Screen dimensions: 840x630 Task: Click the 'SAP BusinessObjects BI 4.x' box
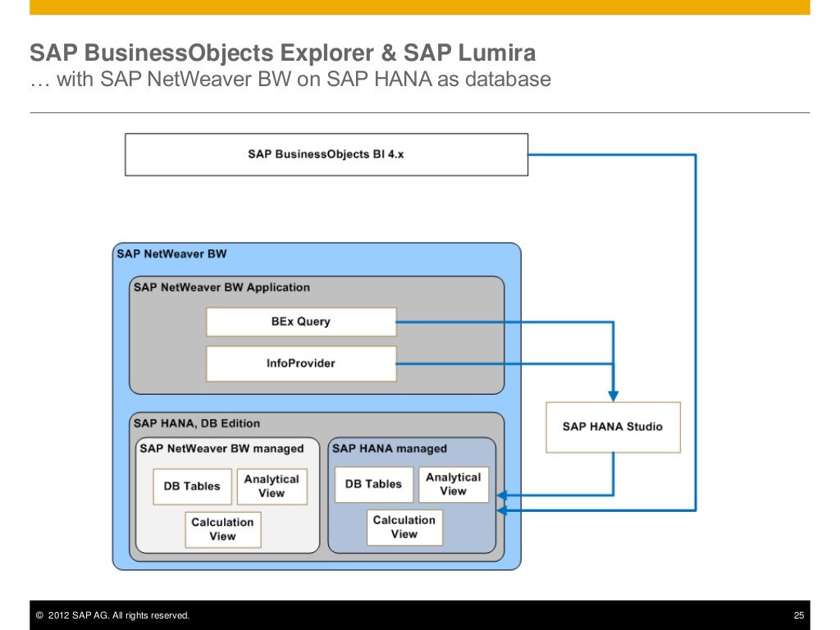click(x=326, y=154)
